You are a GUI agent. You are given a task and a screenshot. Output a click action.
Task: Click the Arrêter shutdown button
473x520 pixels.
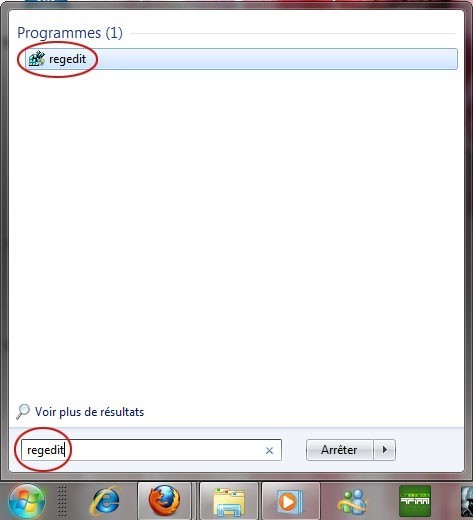(x=339, y=450)
